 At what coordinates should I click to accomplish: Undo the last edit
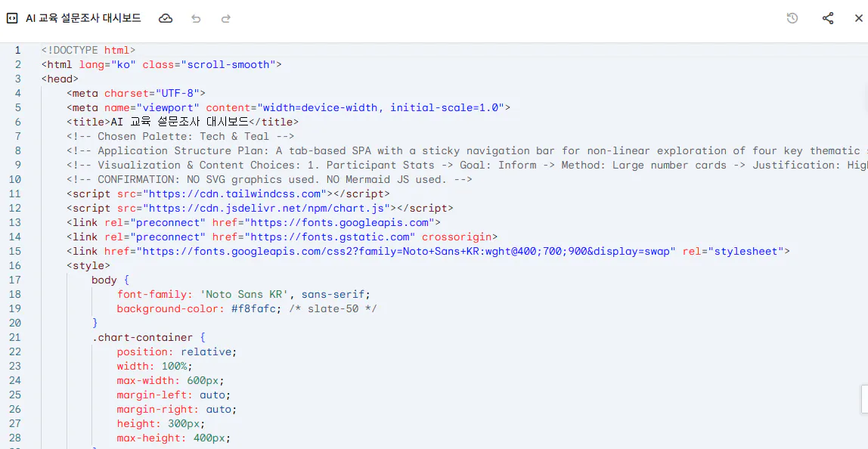tap(196, 18)
